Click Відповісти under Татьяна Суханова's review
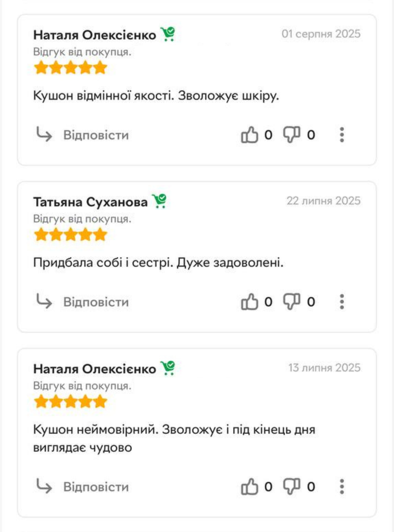This screenshot has height=532, width=394. 96,302
